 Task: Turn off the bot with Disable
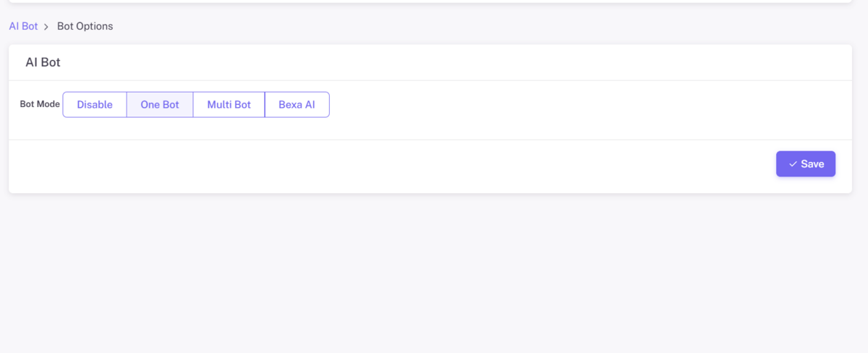pyautogui.click(x=95, y=105)
